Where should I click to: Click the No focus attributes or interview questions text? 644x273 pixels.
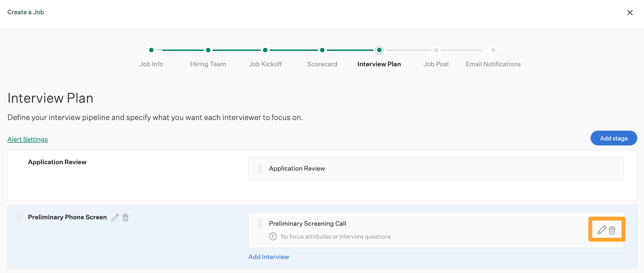(336, 237)
